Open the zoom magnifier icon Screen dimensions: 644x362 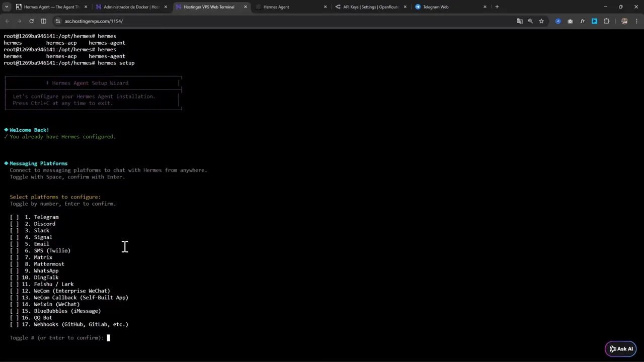point(530,21)
